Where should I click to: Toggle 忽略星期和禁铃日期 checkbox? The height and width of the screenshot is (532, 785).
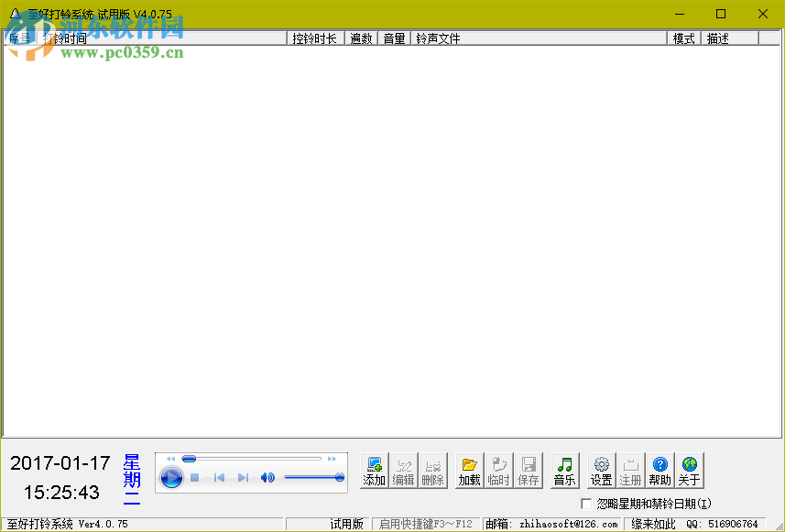pyautogui.click(x=586, y=504)
